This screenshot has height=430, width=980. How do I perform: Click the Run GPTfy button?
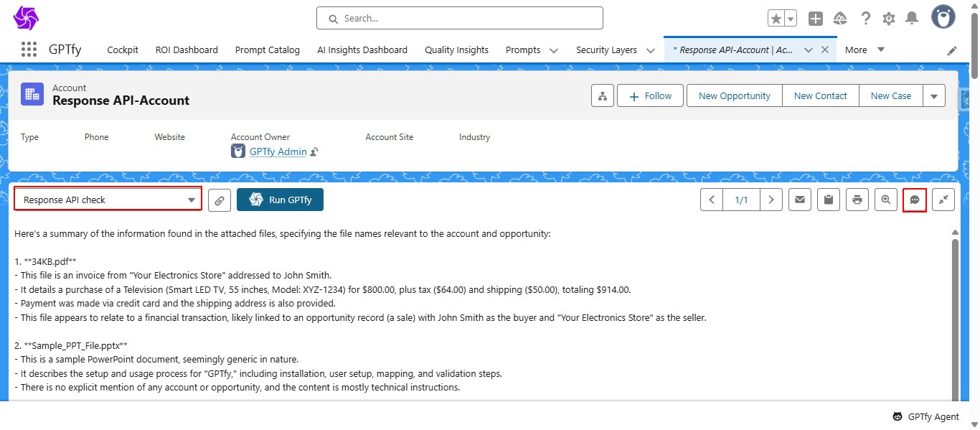coord(280,200)
